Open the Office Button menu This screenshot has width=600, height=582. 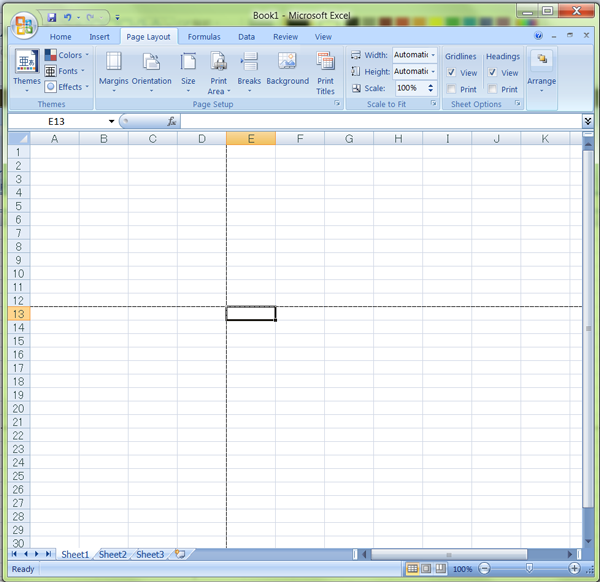point(24,26)
